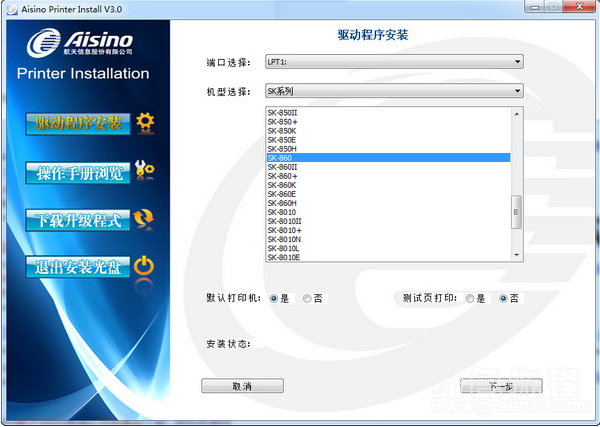Click the power icon beside 退出安装光盘

[144, 266]
